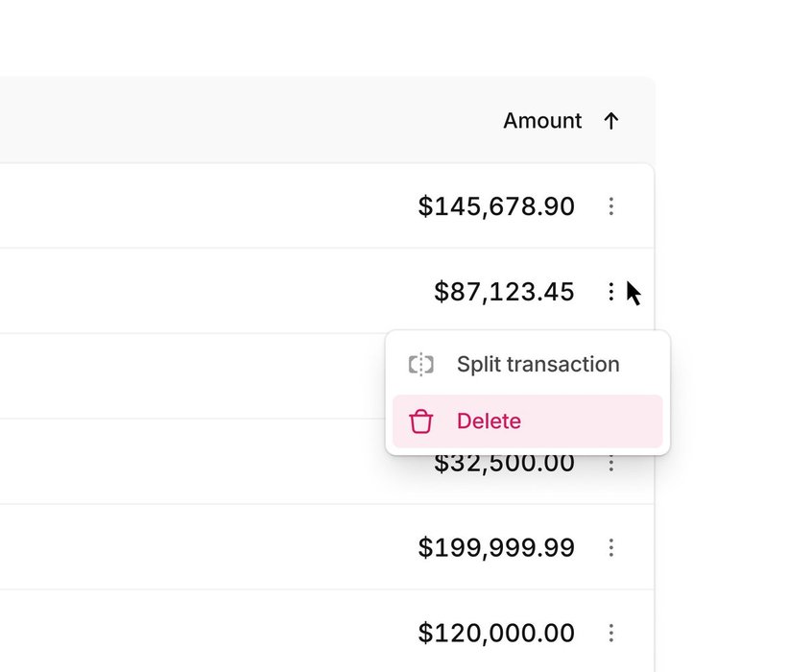
Task: Select the table row containing $199,999.99
Action: [x=327, y=547]
